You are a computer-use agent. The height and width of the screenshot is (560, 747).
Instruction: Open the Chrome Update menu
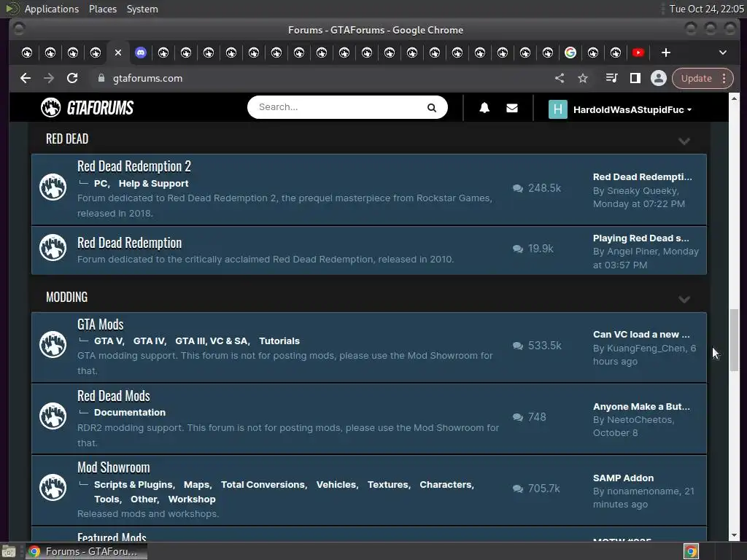click(703, 78)
